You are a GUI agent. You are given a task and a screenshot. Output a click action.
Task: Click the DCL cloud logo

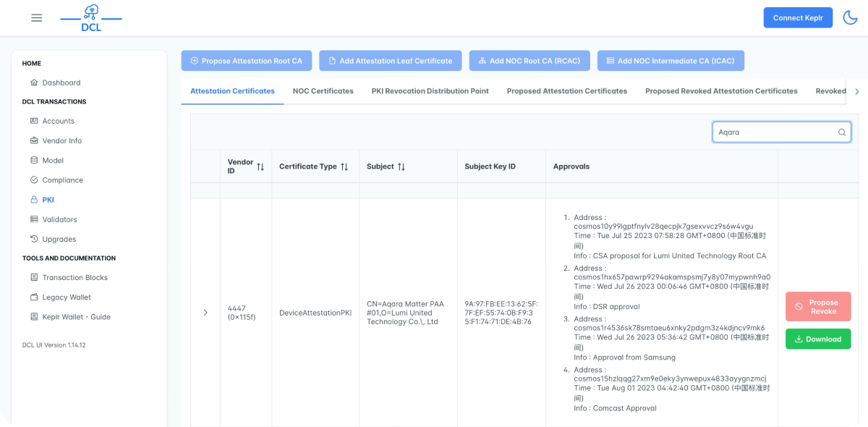(x=91, y=18)
